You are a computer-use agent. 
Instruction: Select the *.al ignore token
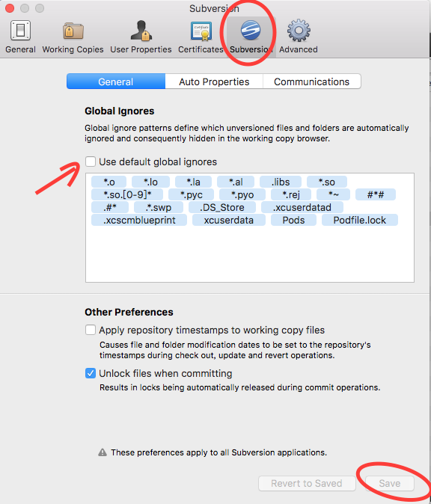pos(236,182)
